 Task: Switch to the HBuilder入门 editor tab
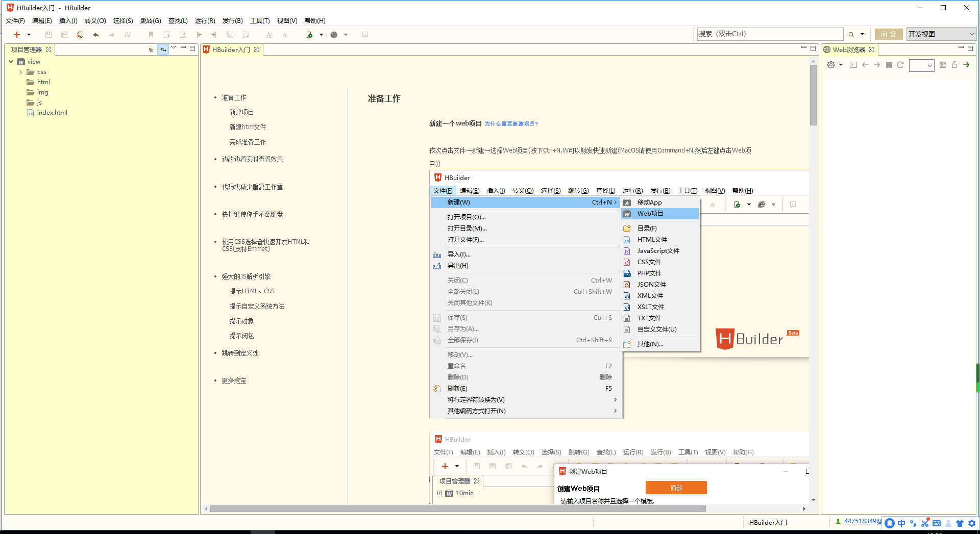point(231,49)
